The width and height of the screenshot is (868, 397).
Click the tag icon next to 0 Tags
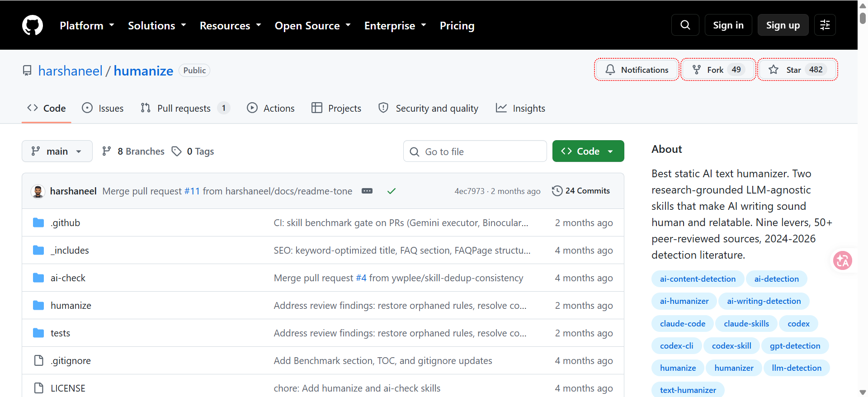pos(176,151)
